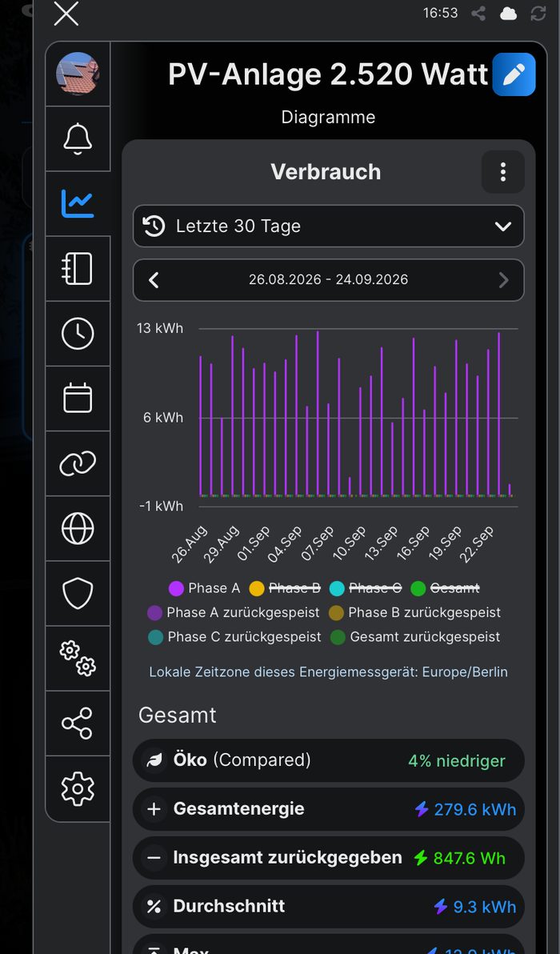560x954 pixels.
Task: Toggle the Phase C series in the legend
Action: 366,588
